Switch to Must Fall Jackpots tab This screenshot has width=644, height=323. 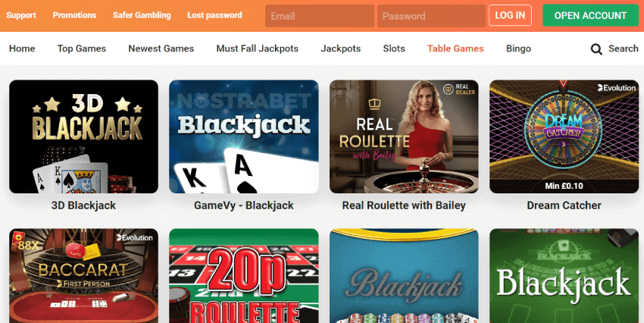(x=258, y=49)
